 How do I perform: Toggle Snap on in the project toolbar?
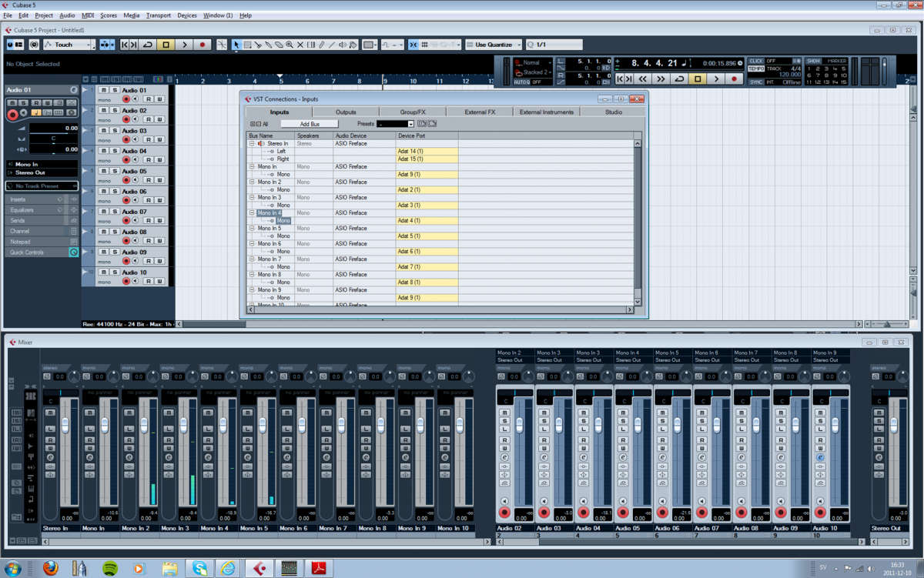point(413,45)
